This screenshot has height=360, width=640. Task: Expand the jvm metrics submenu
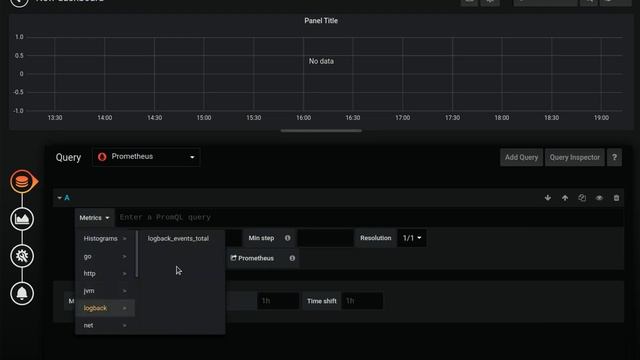105,291
